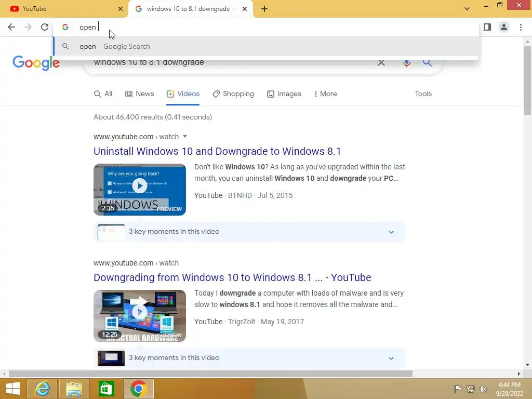
Task: Click the Chrome taskbar icon
Action: click(x=138, y=389)
